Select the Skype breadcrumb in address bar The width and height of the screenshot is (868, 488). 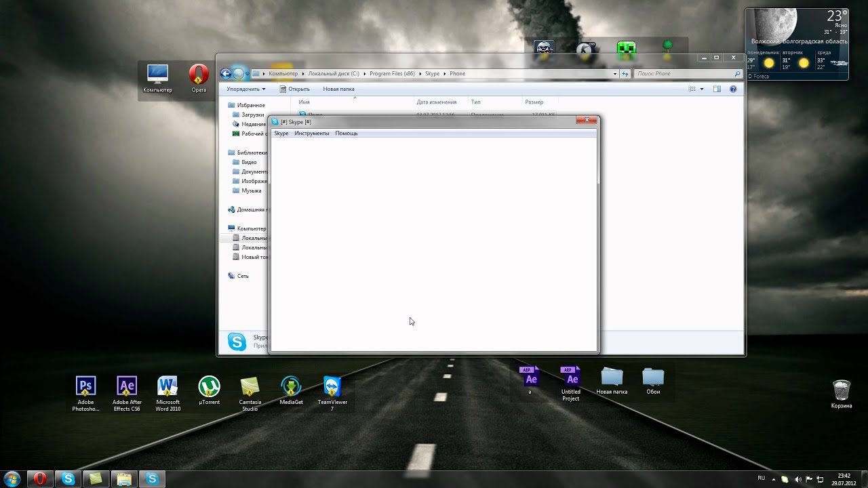tap(432, 73)
